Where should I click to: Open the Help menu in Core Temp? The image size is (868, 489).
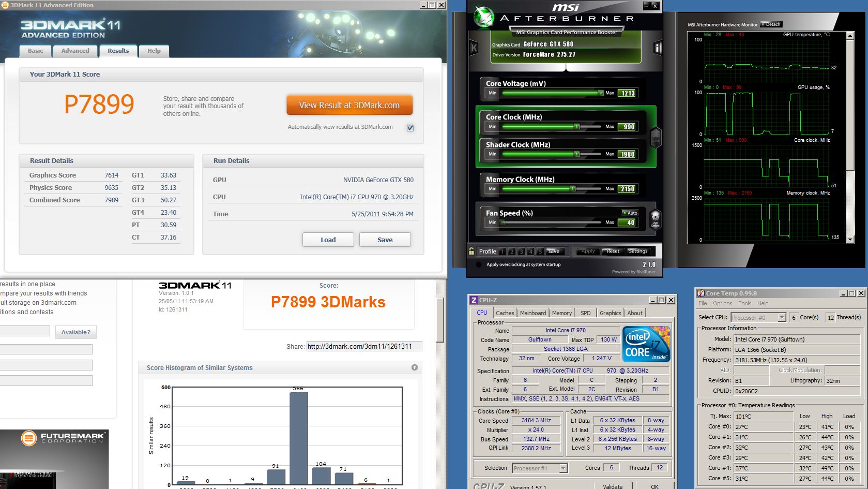[x=763, y=303]
